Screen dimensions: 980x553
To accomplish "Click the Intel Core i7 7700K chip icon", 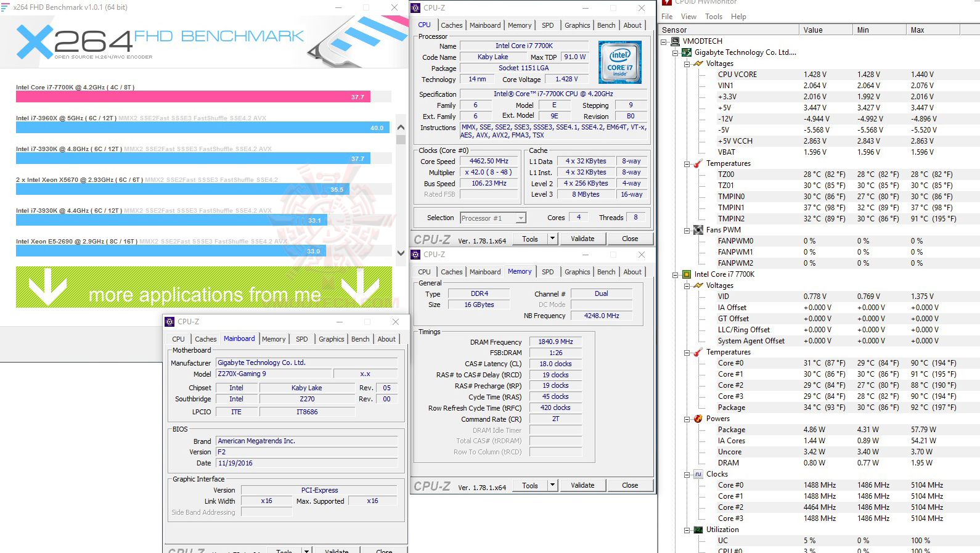I will 687,274.
